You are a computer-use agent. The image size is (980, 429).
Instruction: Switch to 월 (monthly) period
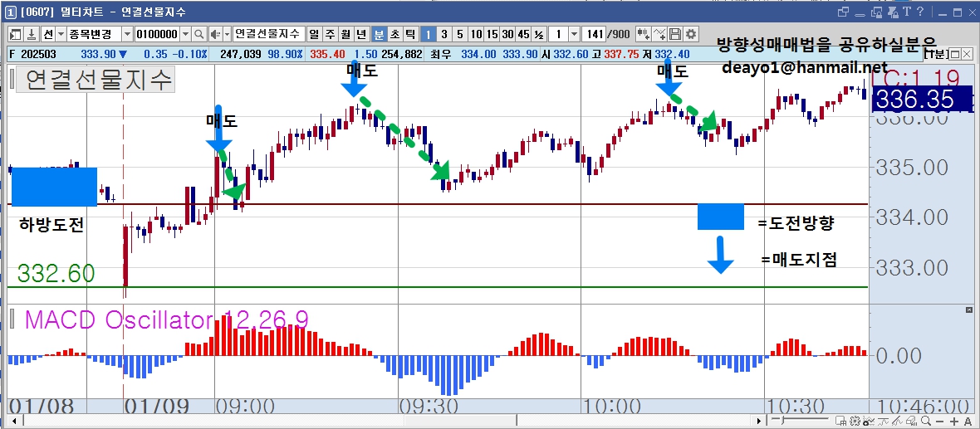345,34
